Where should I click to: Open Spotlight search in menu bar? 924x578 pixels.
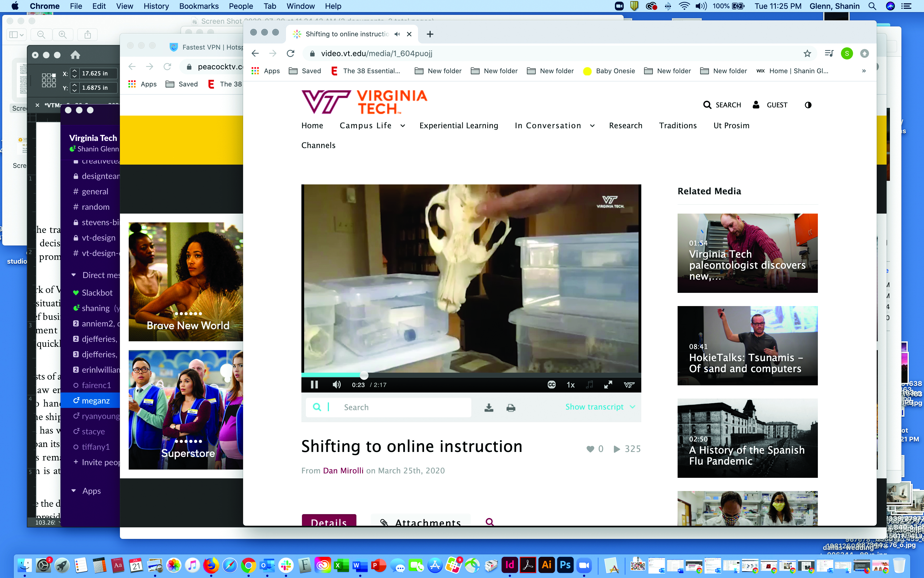coord(872,6)
